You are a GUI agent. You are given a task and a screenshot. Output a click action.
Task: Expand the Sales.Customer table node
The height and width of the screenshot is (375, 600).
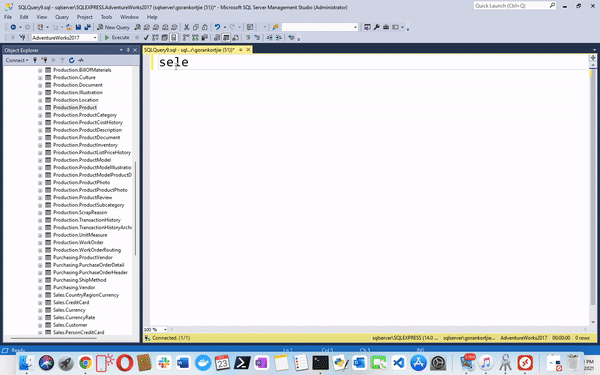40,325
